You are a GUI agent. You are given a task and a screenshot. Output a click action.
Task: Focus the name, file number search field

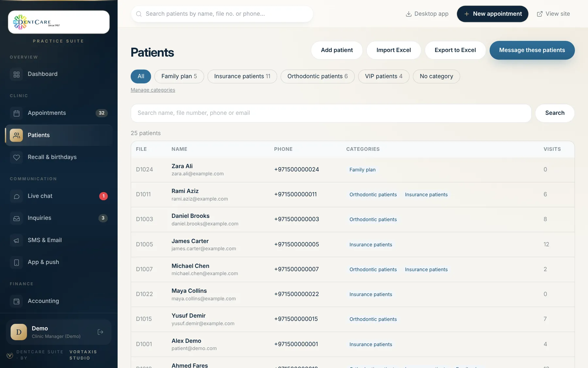[331, 113]
